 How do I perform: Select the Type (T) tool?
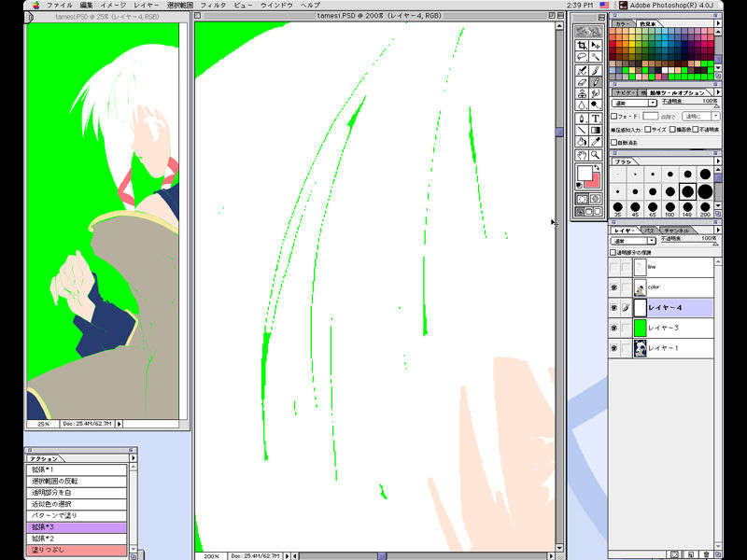(596, 119)
